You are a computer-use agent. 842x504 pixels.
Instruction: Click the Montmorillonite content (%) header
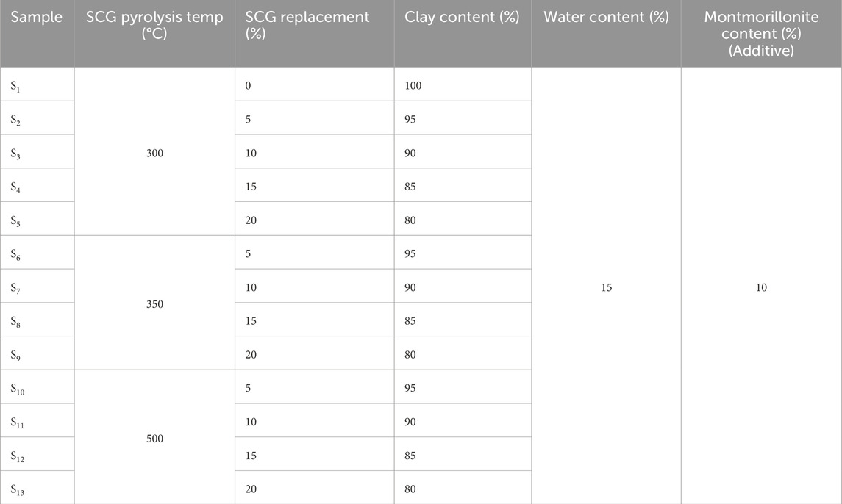point(761,34)
